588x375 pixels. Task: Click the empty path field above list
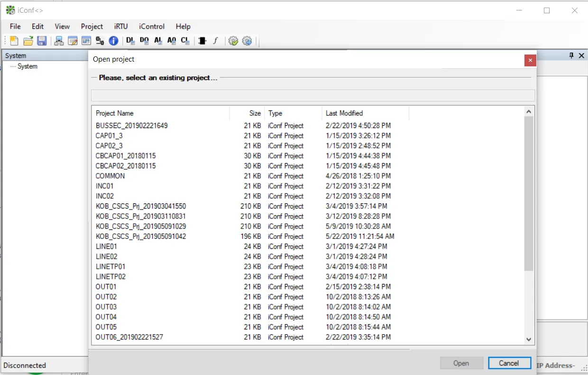313,95
